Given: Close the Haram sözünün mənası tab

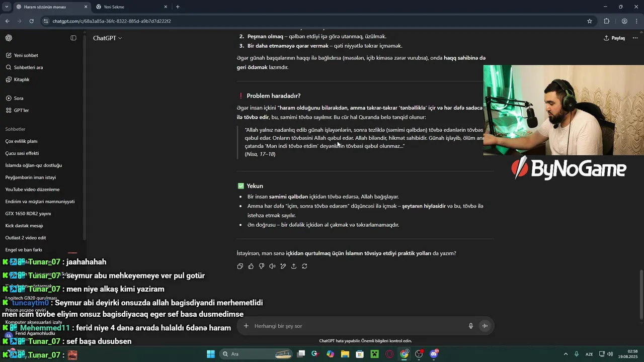Looking at the screenshot, I should 86,7.
